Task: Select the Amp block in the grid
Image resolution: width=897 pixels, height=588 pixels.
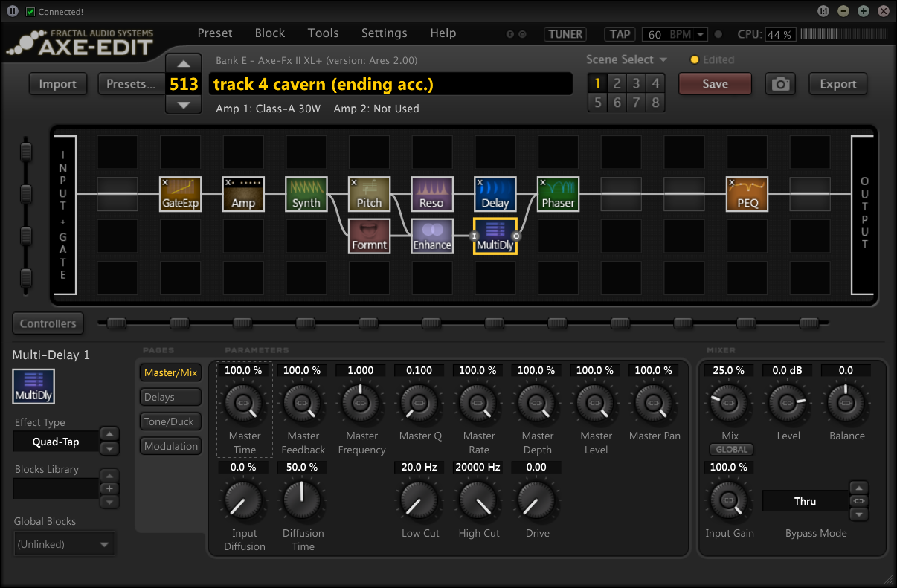Action: [243, 194]
